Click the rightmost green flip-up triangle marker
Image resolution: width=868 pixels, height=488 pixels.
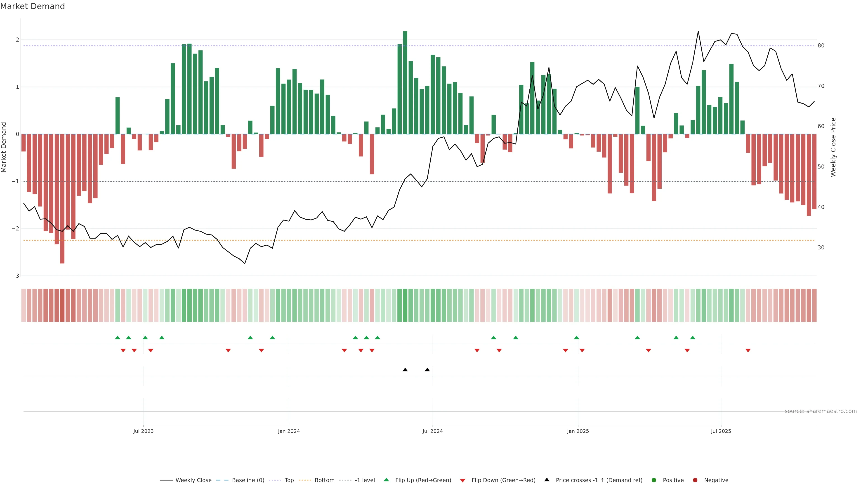coord(693,338)
